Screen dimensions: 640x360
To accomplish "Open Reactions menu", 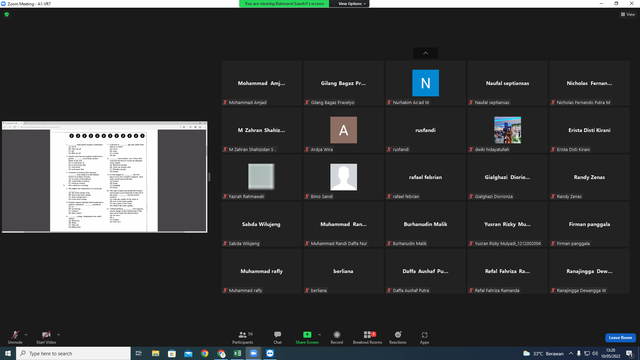I will 398,337.
